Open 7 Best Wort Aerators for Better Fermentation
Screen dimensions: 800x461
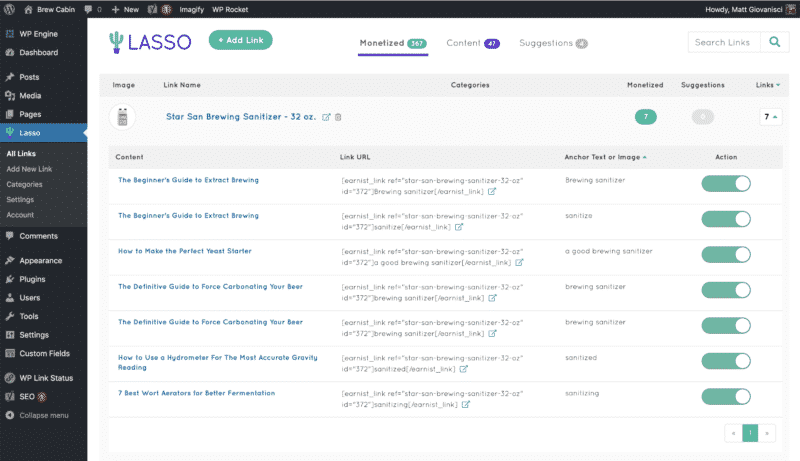[x=196, y=393]
